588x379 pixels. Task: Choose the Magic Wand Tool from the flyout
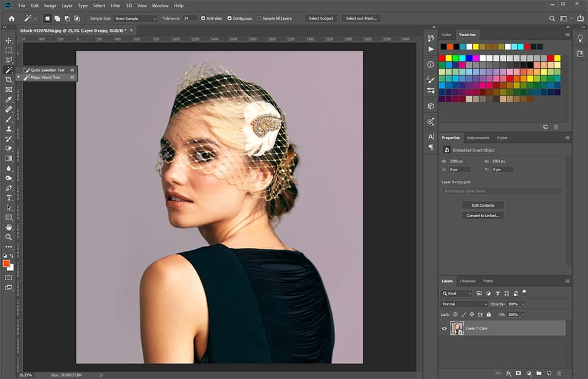pos(48,77)
